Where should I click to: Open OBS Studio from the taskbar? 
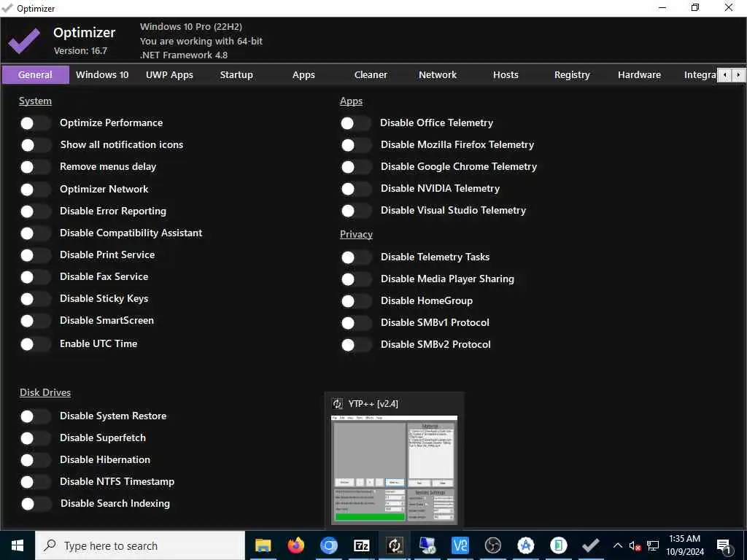[493, 545]
